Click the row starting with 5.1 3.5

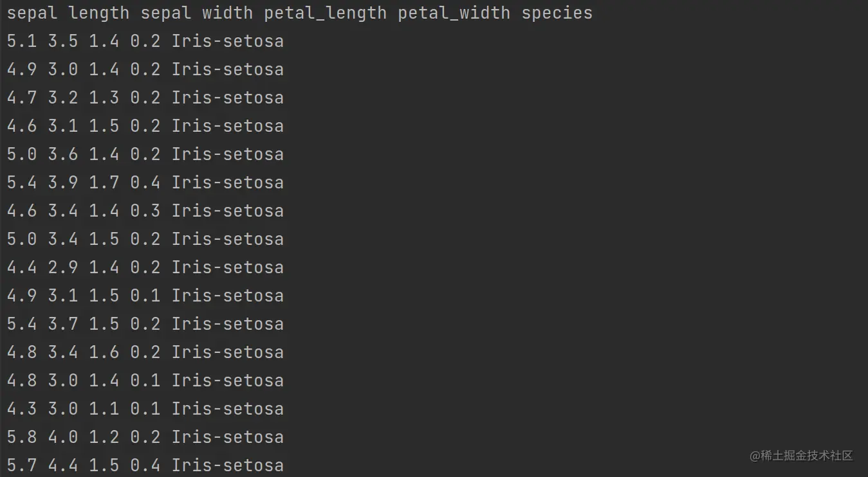click(x=145, y=41)
